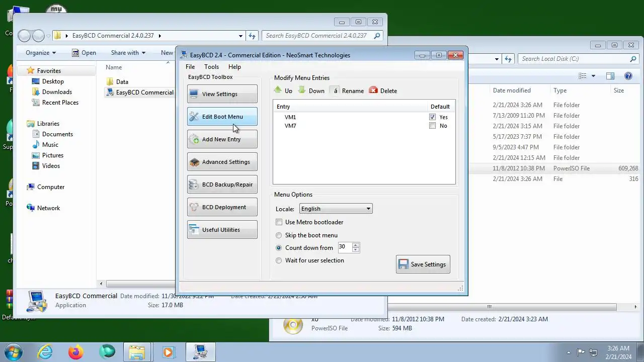Viewport: 644px width, 362px height.
Task: Open EasyBCD File menu
Action: point(190,67)
